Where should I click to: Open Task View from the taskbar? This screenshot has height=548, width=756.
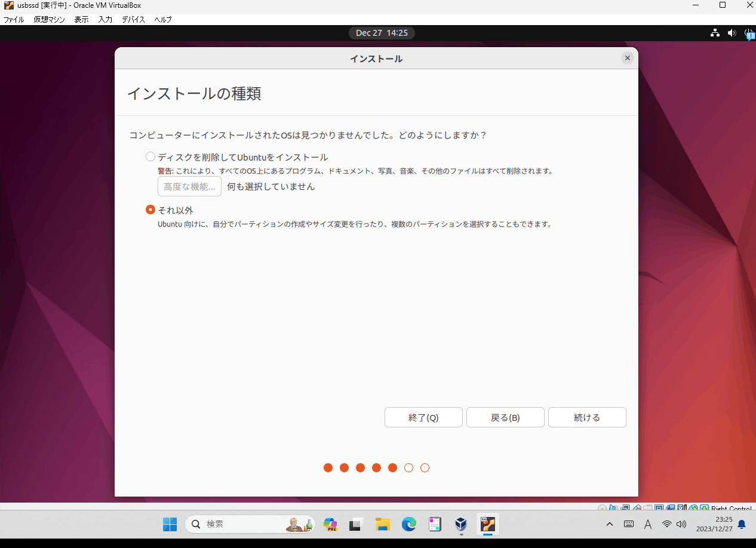click(x=356, y=524)
